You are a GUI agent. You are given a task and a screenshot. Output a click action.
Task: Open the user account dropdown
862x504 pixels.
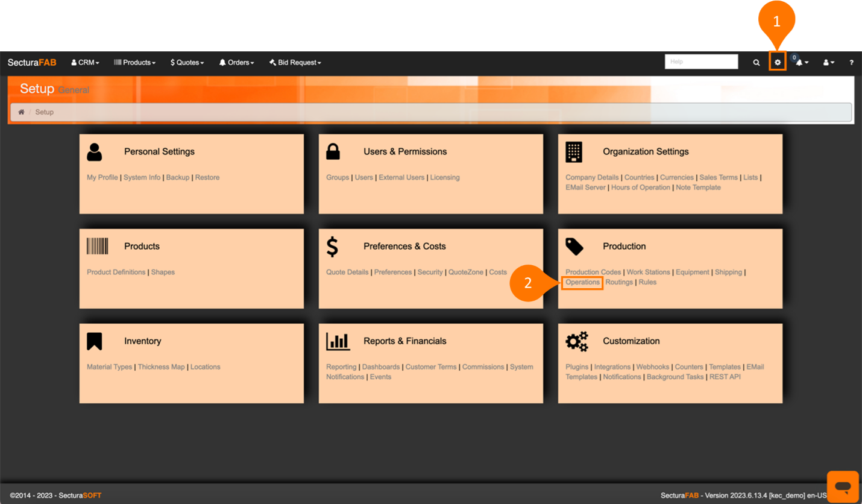click(829, 62)
